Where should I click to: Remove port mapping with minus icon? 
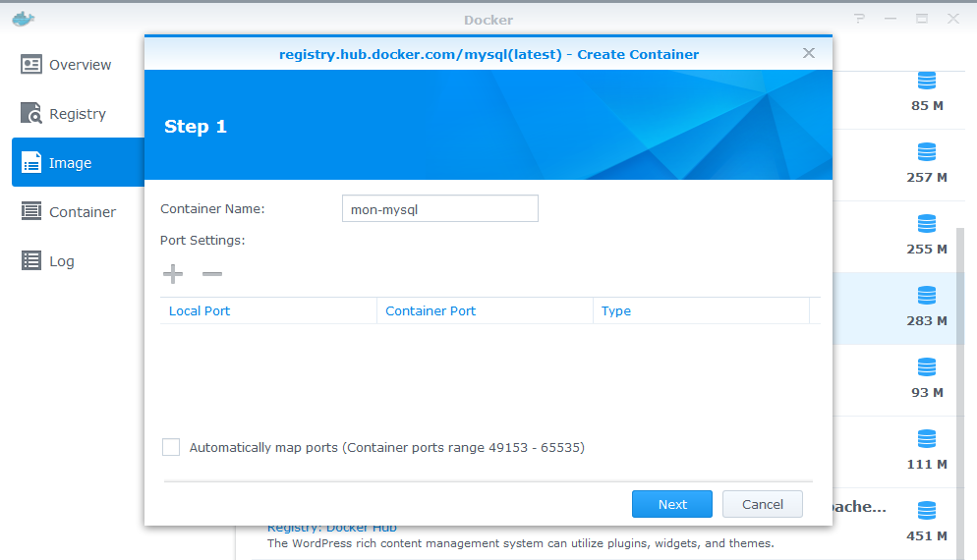[212, 273]
